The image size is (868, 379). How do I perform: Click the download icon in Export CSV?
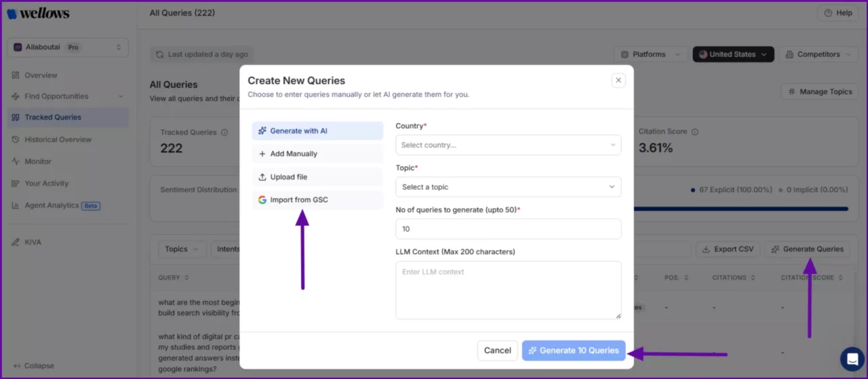click(707, 249)
